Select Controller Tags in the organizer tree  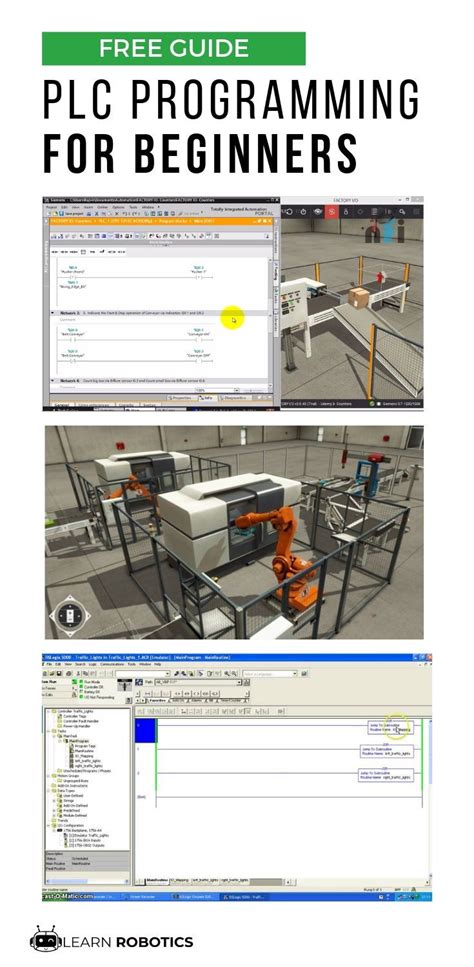click(75, 716)
